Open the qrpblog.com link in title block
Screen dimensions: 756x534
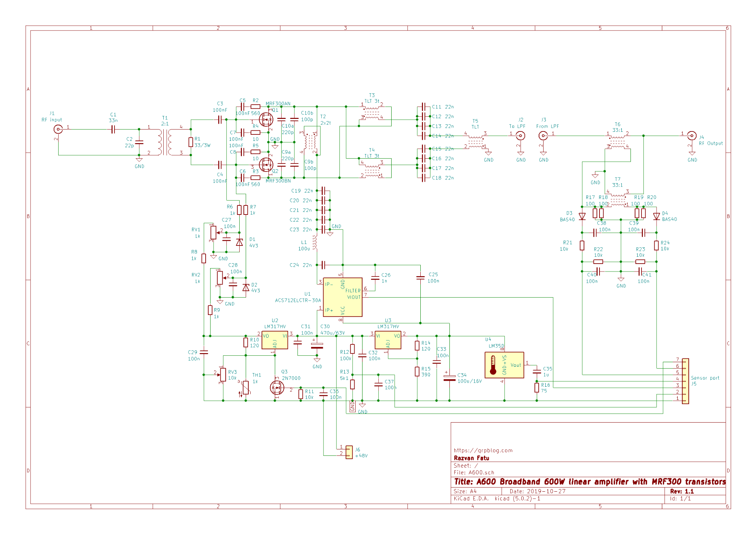483,450
